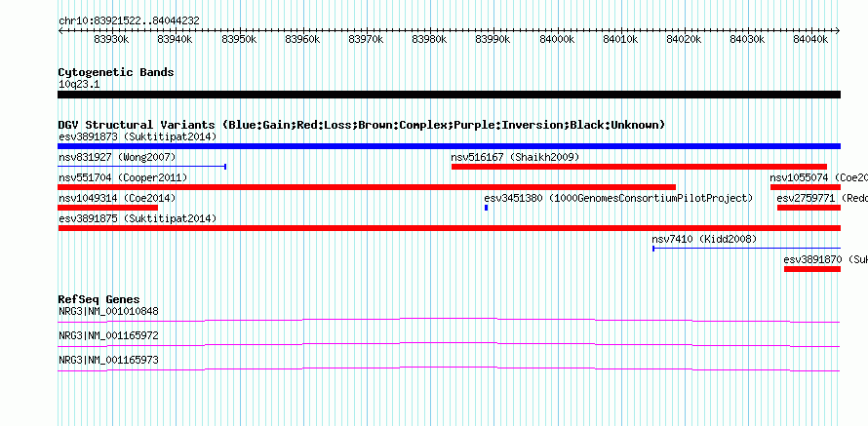The height and width of the screenshot is (426, 868).
Task: Select the magenta NM_001165972 gene line
Action: coord(449,345)
